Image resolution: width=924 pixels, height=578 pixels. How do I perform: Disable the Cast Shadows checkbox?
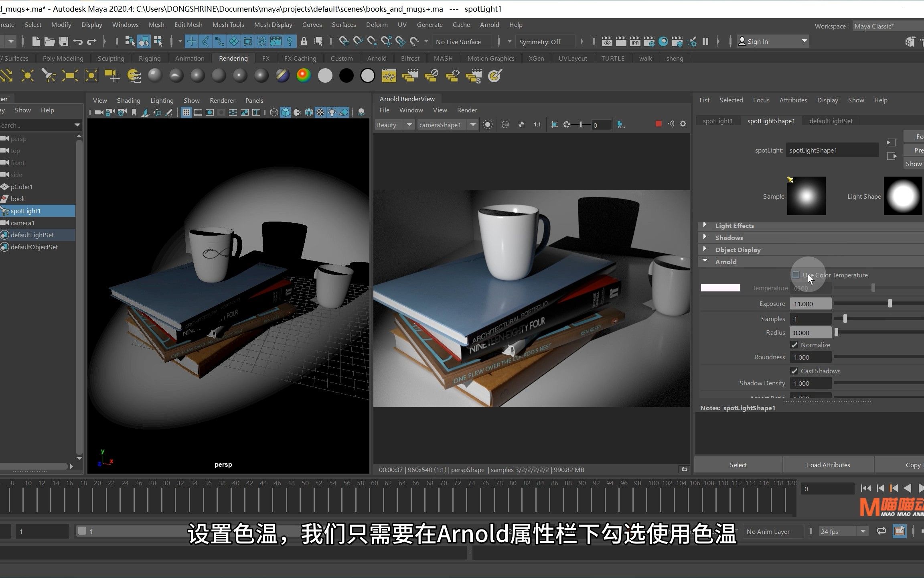tap(794, 371)
